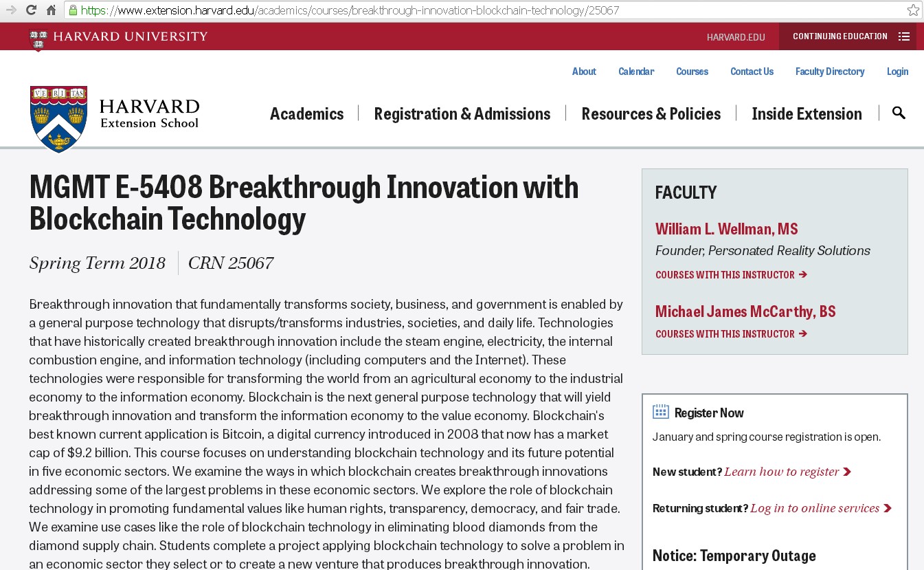Open William L. Wellman faculty profile
924x570 pixels.
click(726, 229)
